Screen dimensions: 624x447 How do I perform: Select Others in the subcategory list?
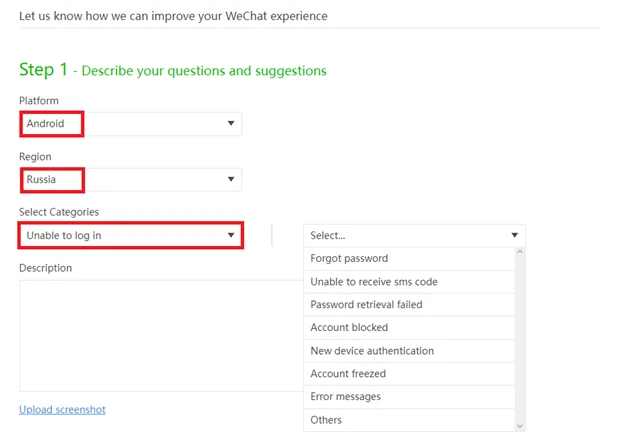point(409,420)
